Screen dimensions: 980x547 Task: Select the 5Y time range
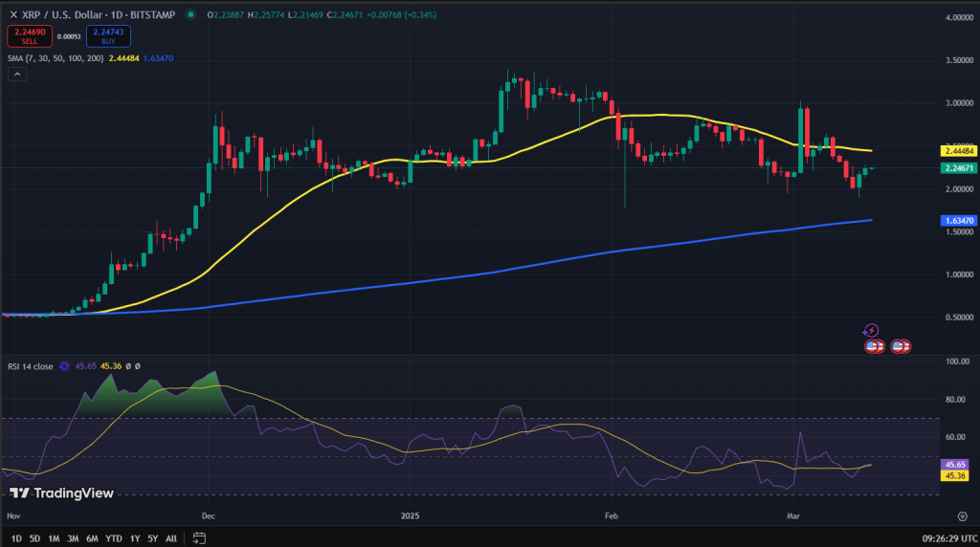153,538
